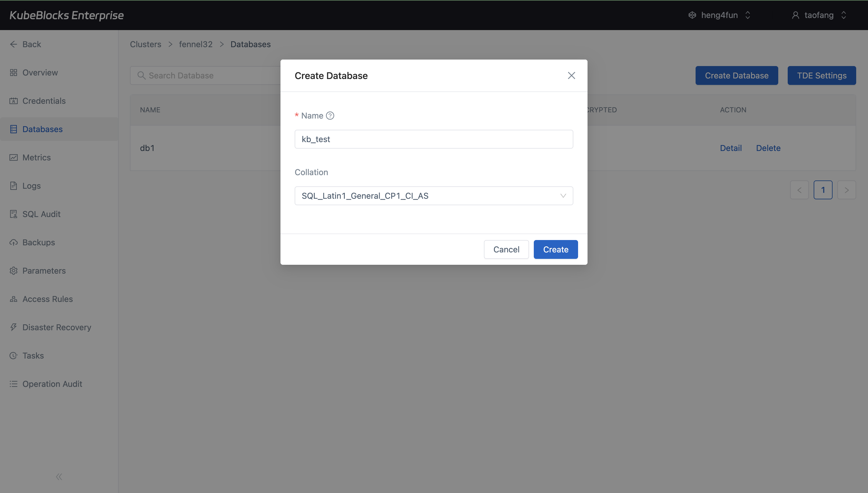Screen dimensions: 868x493
Task: Open the taofang user menu
Action: (x=819, y=15)
